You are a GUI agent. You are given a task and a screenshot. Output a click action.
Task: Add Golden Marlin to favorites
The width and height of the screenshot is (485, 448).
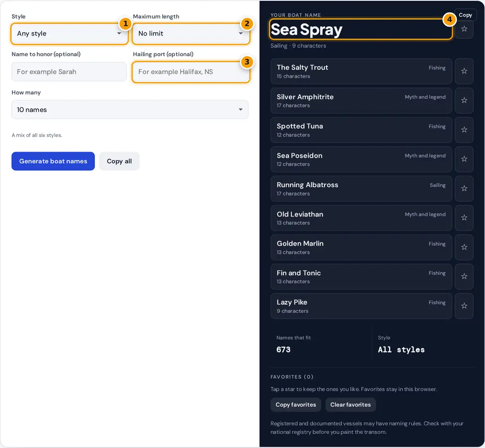pos(464,247)
